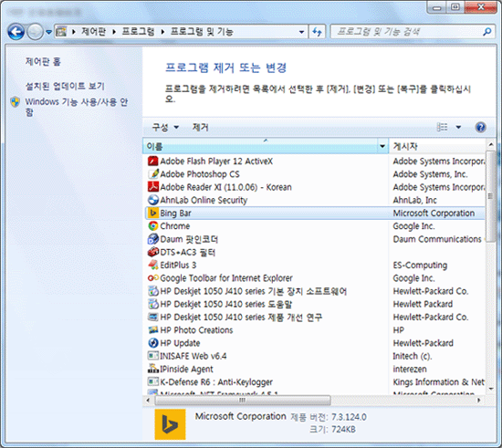Open Windows 기능 사용/사용 안 함 link

tap(76, 107)
